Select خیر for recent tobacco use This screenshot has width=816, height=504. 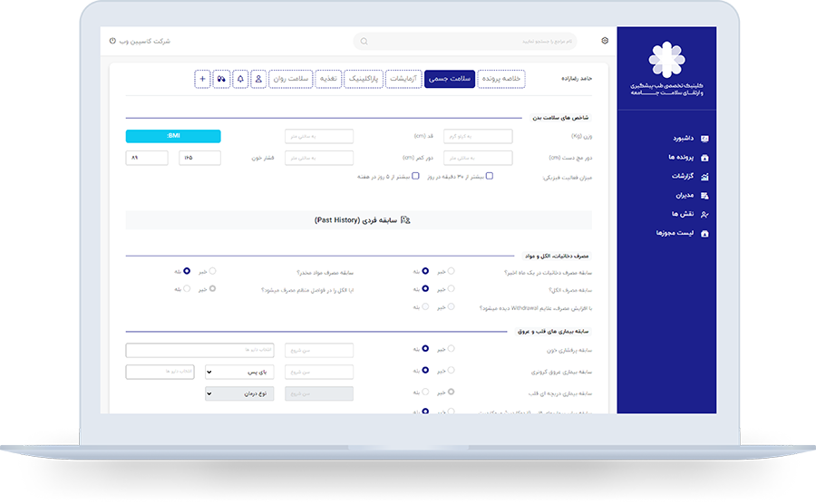point(451,271)
